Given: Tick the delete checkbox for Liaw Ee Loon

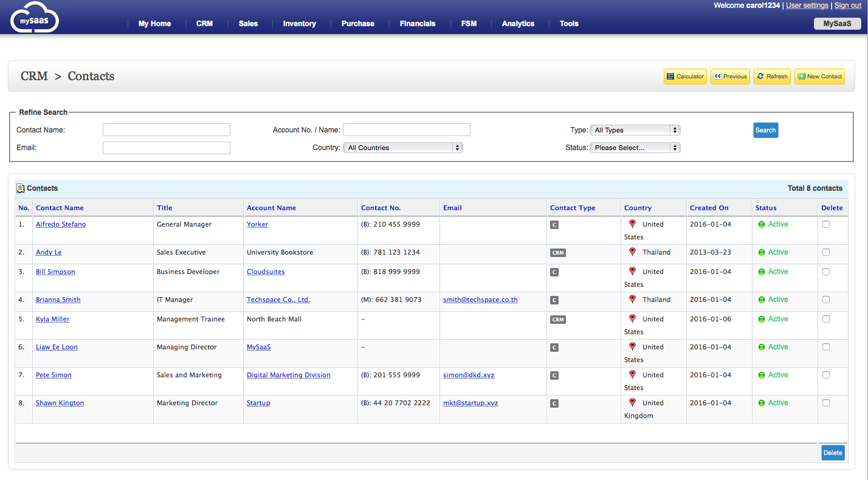Looking at the screenshot, I should click(x=825, y=347).
